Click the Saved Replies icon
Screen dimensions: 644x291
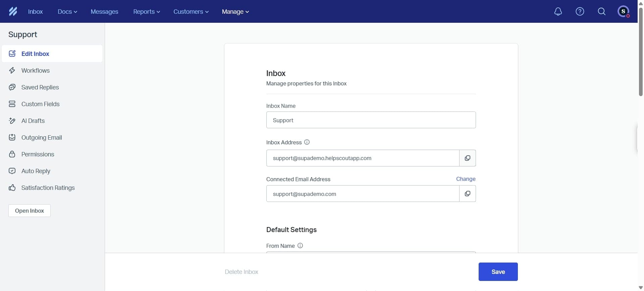point(12,87)
